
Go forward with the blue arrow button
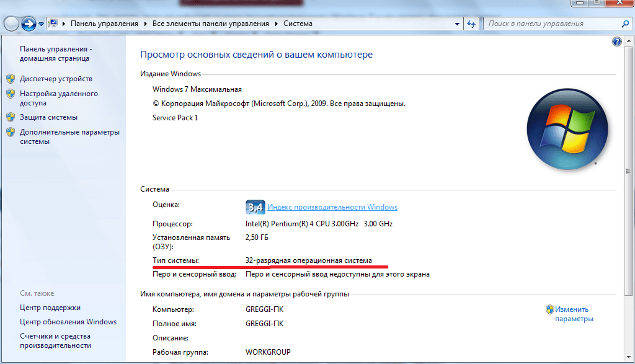(x=29, y=24)
